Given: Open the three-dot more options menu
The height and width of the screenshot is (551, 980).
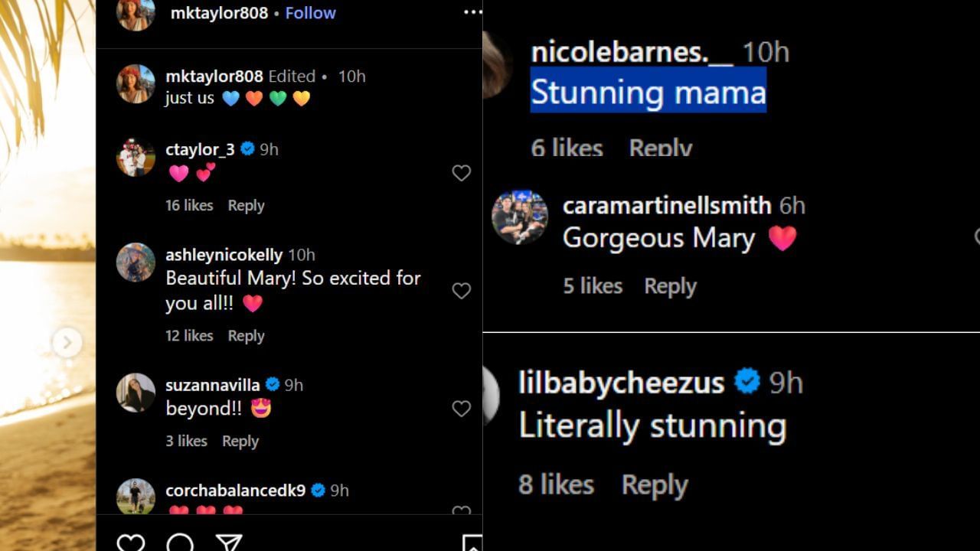Looking at the screenshot, I should (472, 12).
